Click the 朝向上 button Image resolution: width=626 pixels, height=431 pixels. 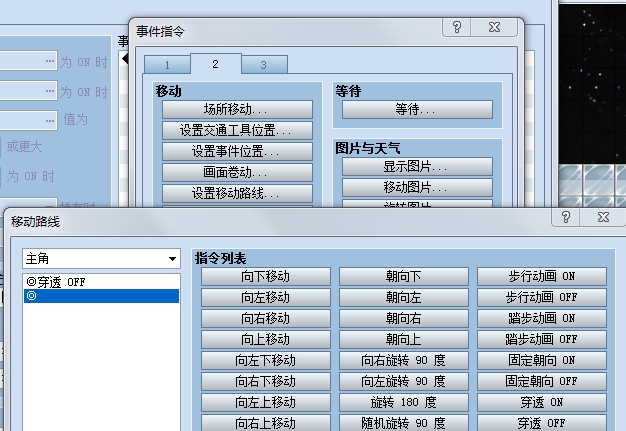(404, 340)
